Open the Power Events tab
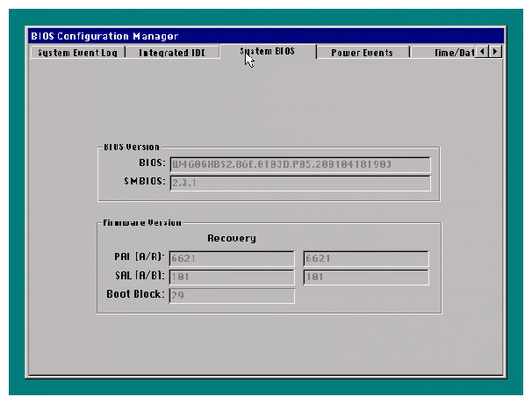The image size is (532, 404). click(x=362, y=53)
